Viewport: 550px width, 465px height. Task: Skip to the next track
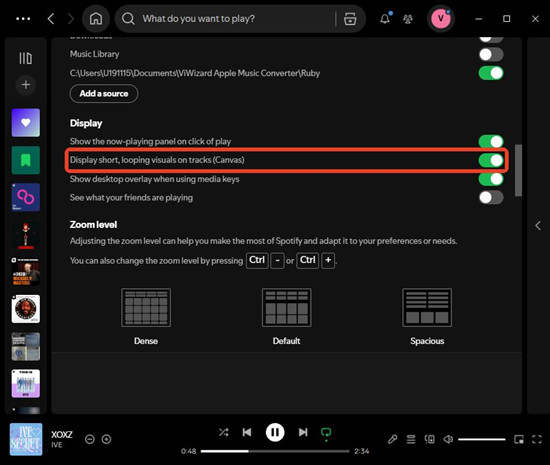pos(303,432)
